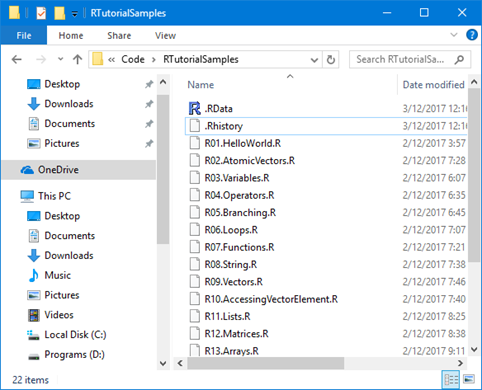Click the search magnifier icon
Viewport: 482px width, 390px height.
(459, 60)
